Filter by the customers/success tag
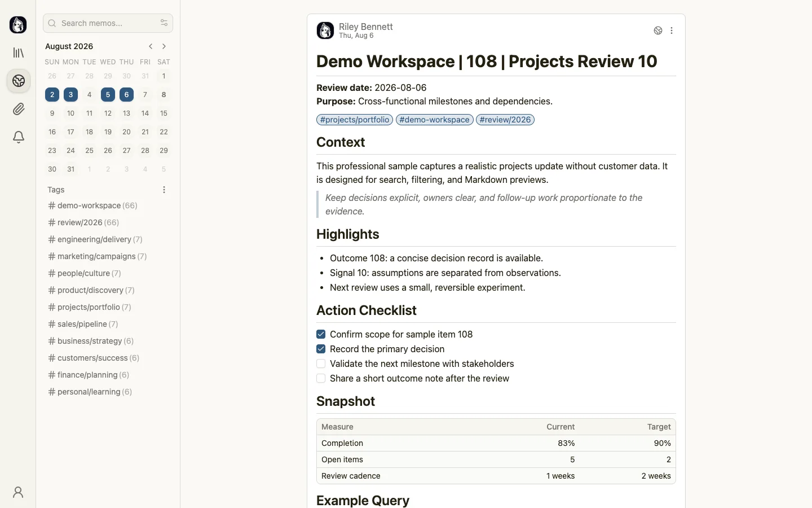Screen dimensions: 812x508 coord(94,358)
